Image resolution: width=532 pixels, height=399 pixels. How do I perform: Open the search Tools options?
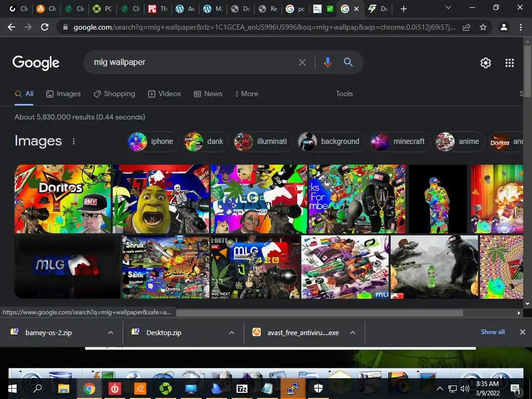tap(344, 94)
